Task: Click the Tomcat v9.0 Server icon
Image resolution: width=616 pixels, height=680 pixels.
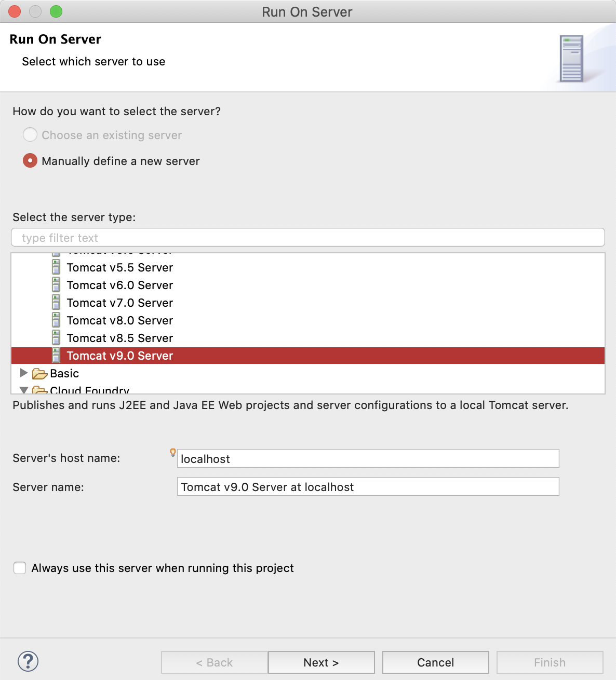Action: tap(56, 356)
